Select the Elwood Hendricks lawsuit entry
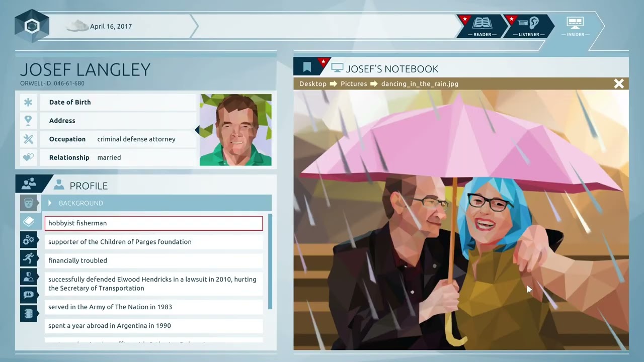This screenshot has width=644, height=362. coord(154,284)
